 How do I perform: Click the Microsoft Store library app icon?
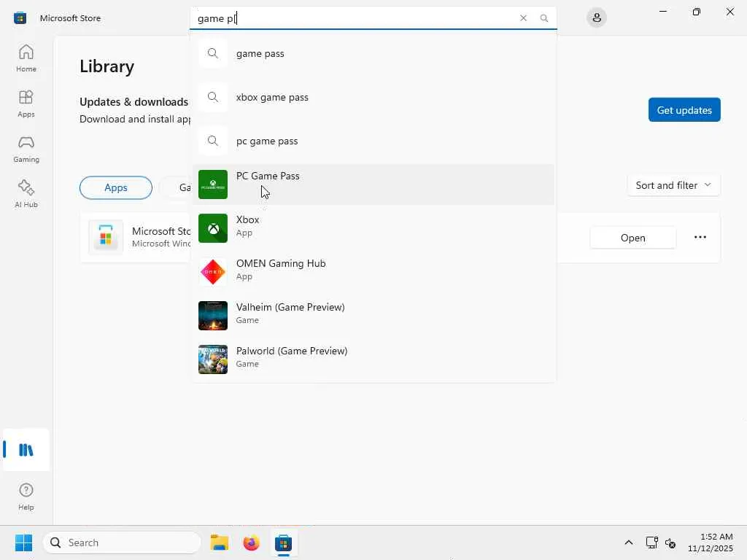(106, 237)
